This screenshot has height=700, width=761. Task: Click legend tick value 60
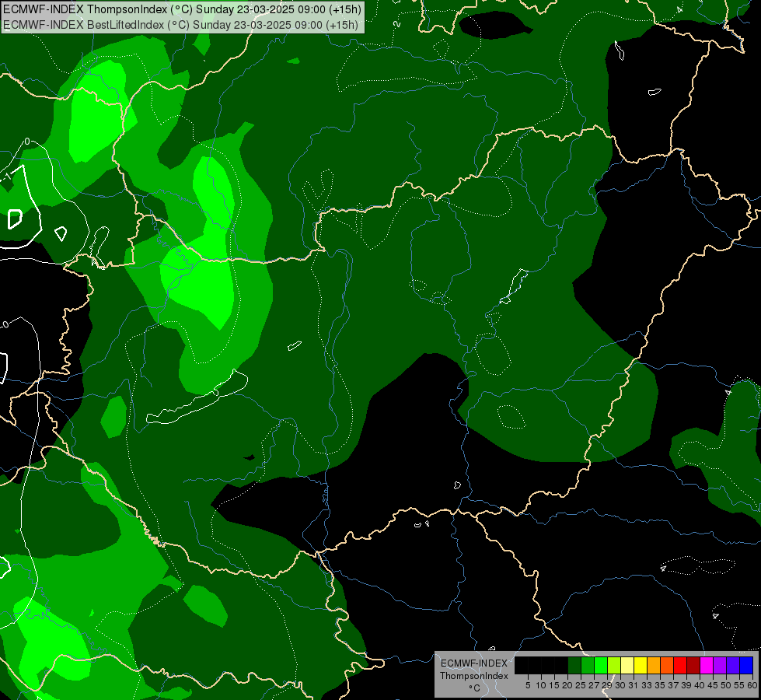[x=752, y=685]
